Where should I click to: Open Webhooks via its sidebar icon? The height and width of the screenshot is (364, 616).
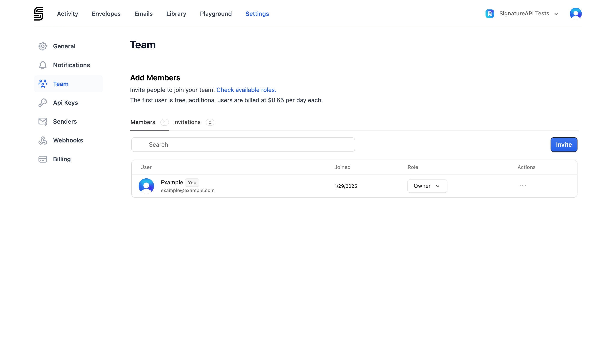43,140
